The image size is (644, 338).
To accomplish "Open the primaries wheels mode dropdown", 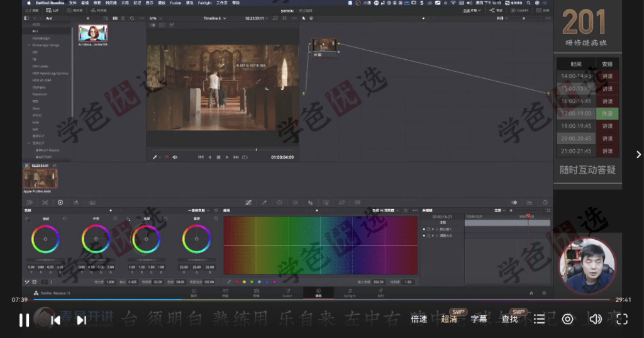I will 199,210.
